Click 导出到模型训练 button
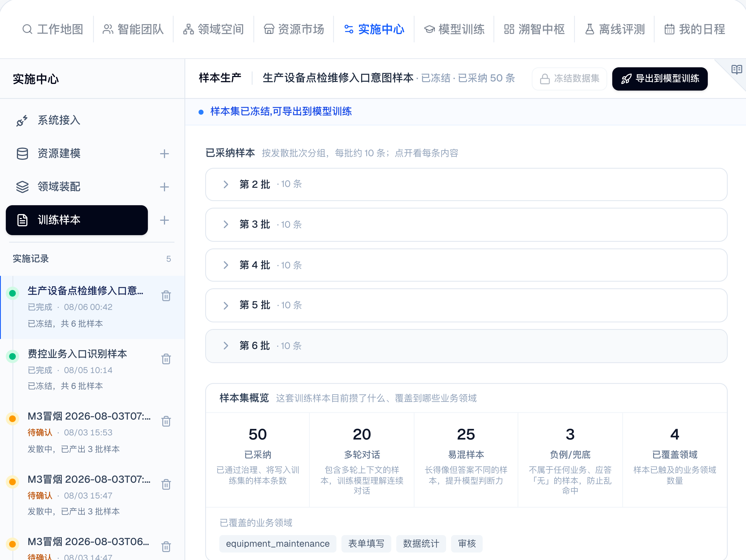This screenshot has width=746, height=560. [x=660, y=79]
